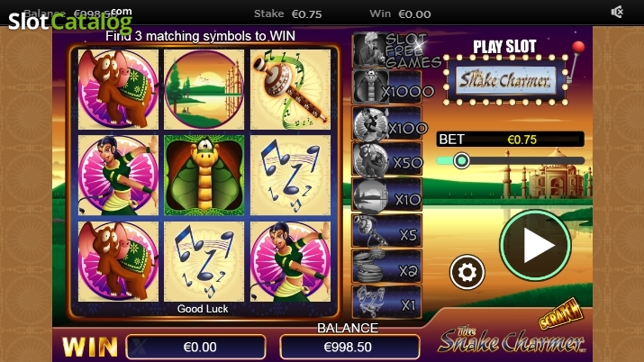644x362 pixels.
Task: Select the left-column dancer symbol
Action: coord(118,176)
